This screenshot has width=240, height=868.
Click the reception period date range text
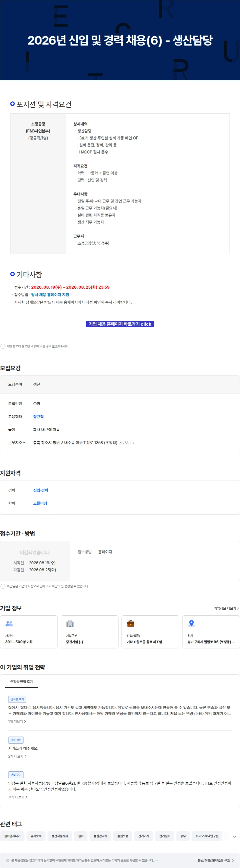[70, 287]
